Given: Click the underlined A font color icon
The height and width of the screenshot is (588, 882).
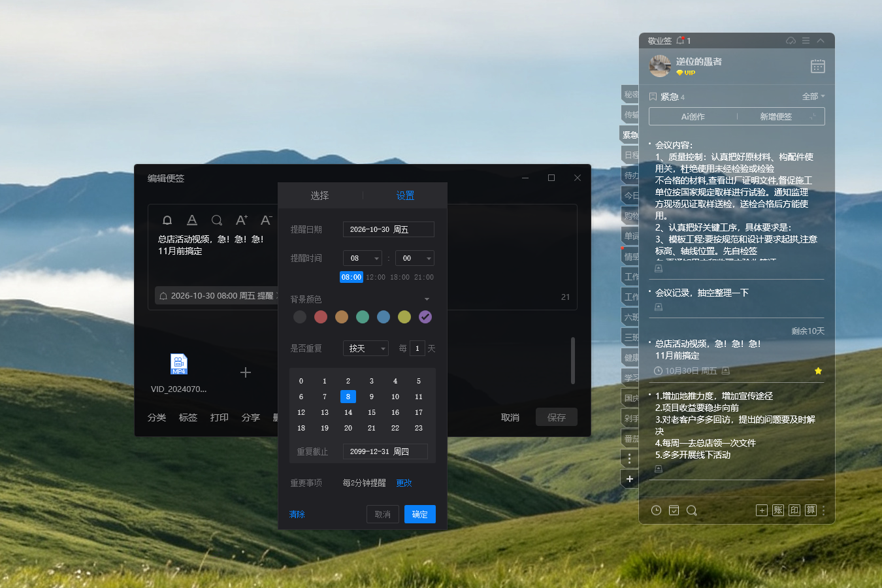Looking at the screenshot, I should coord(192,220).
